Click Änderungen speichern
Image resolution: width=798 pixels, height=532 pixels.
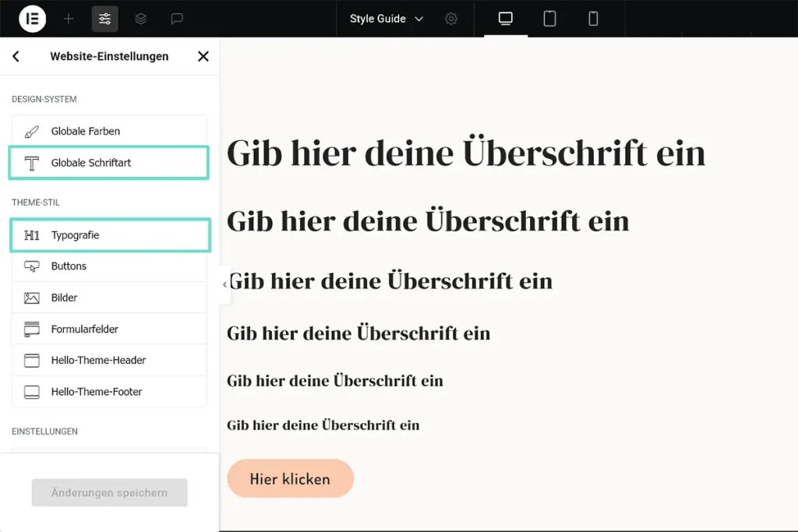click(109, 492)
